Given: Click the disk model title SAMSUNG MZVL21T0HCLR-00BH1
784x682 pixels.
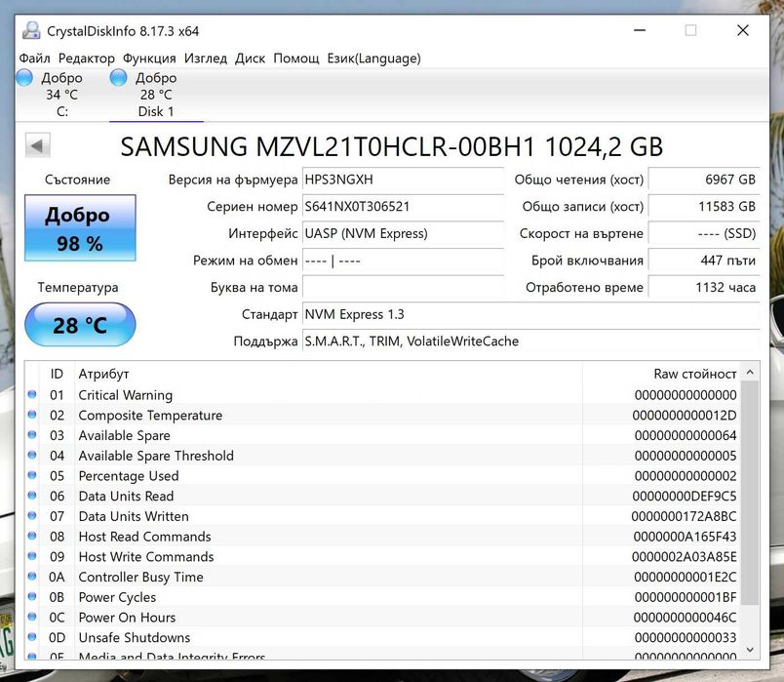Looking at the screenshot, I should pyautogui.click(x=328, y=146).
